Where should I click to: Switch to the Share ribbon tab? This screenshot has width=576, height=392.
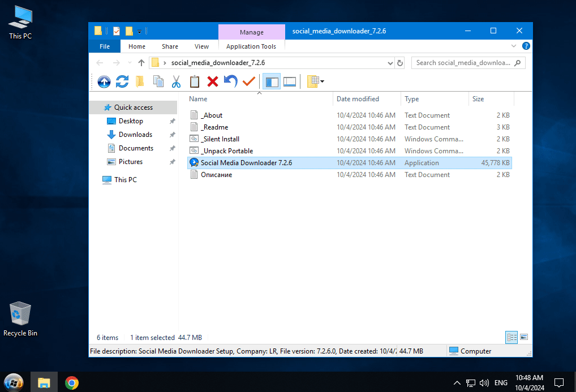click(170, 46)
